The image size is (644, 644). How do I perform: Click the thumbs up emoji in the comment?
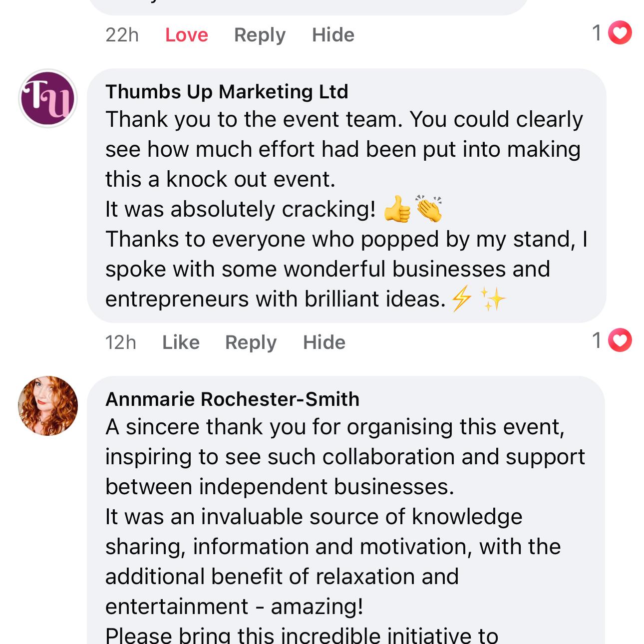pyautogui.click(x=397, y=209)
